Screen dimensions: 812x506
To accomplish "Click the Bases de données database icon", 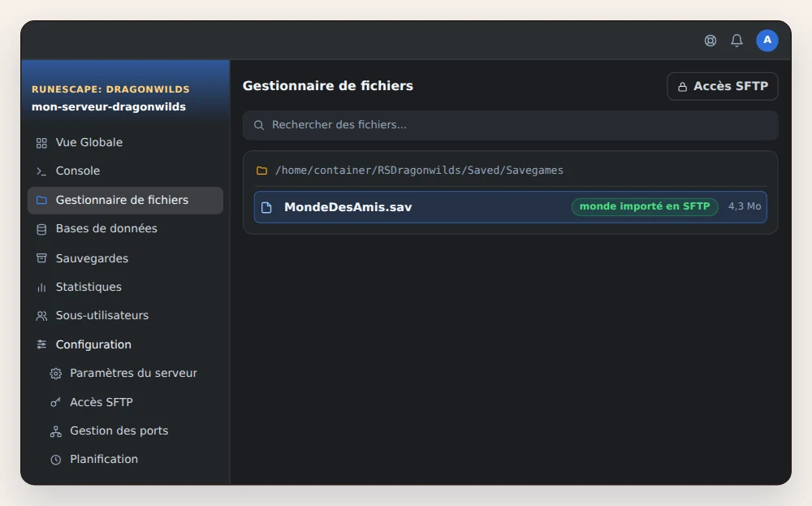I will pos(41,229).
